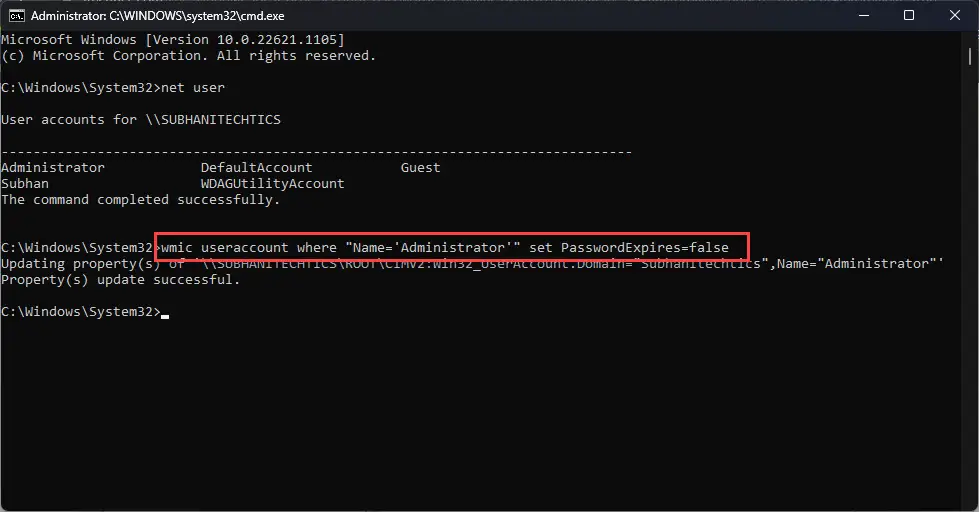Viewport: 979px width, 512px height.
Task: Open the cmd.exe system menu icon
Action: [x=16, y=16]
